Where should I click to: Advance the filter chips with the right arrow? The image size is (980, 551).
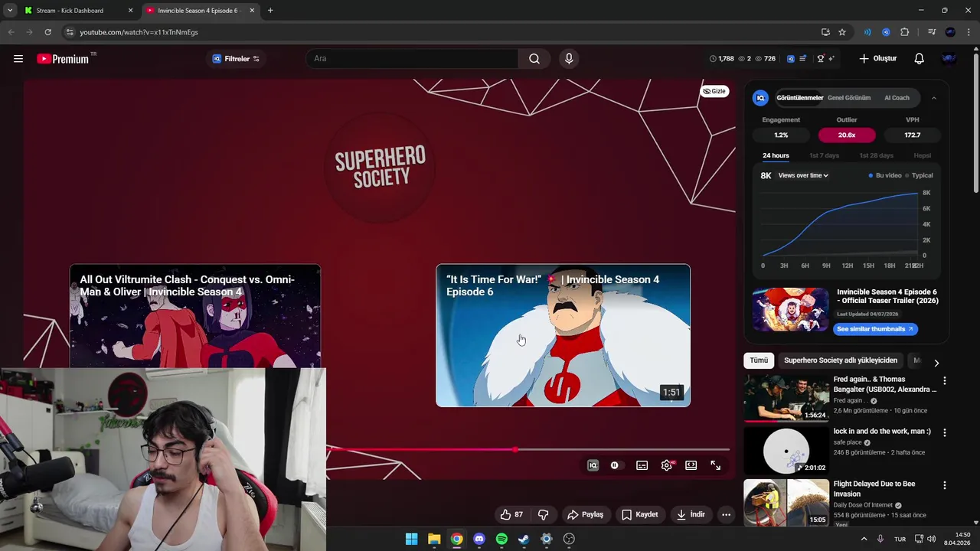(936, 363)
